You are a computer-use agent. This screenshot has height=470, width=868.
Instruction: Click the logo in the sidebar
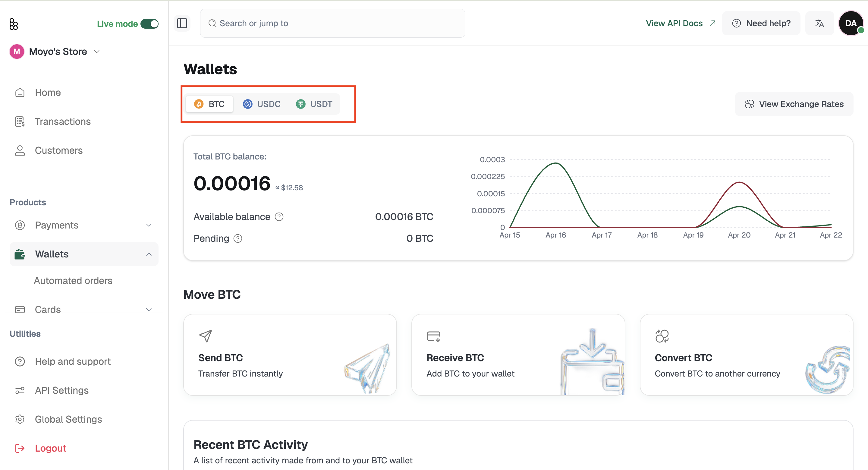click(14, 24)
